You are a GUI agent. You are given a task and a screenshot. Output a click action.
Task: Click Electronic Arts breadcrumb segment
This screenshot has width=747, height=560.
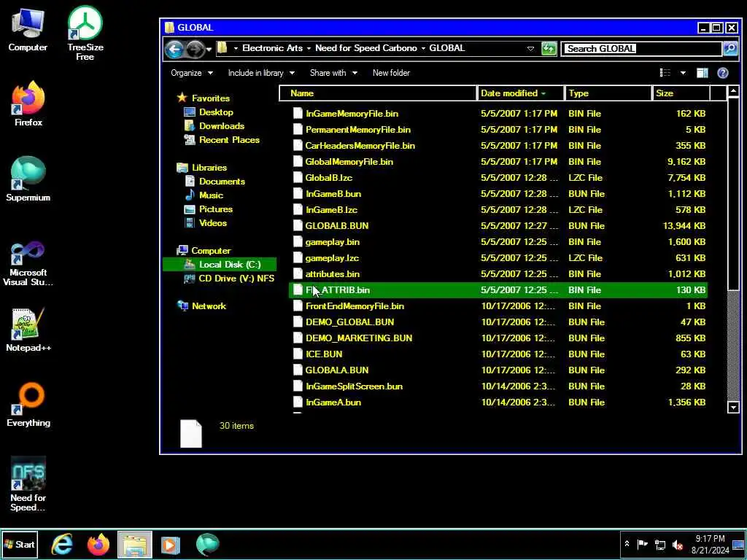(272, 48)
